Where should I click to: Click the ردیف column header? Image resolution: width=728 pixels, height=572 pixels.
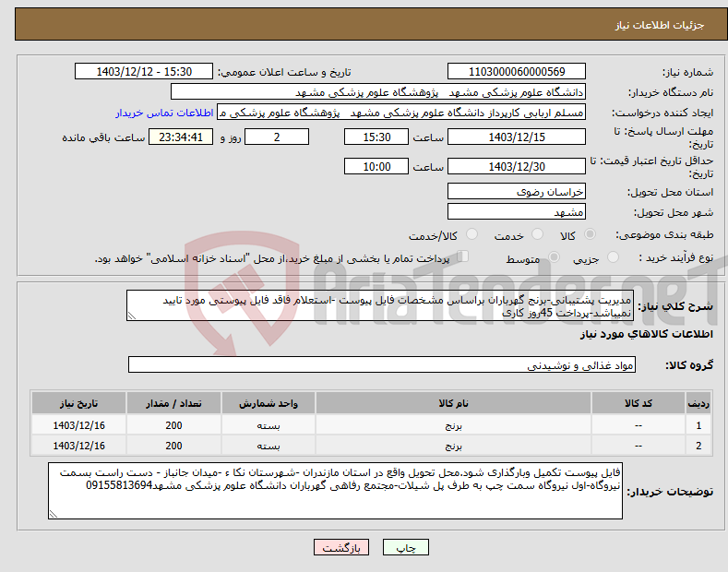[698, 403]
